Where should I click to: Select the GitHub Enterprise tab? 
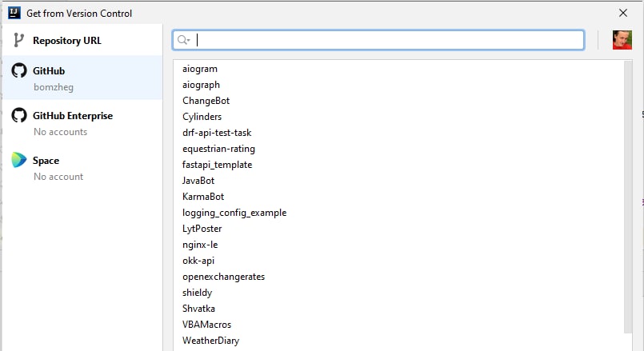coord(82,123)
